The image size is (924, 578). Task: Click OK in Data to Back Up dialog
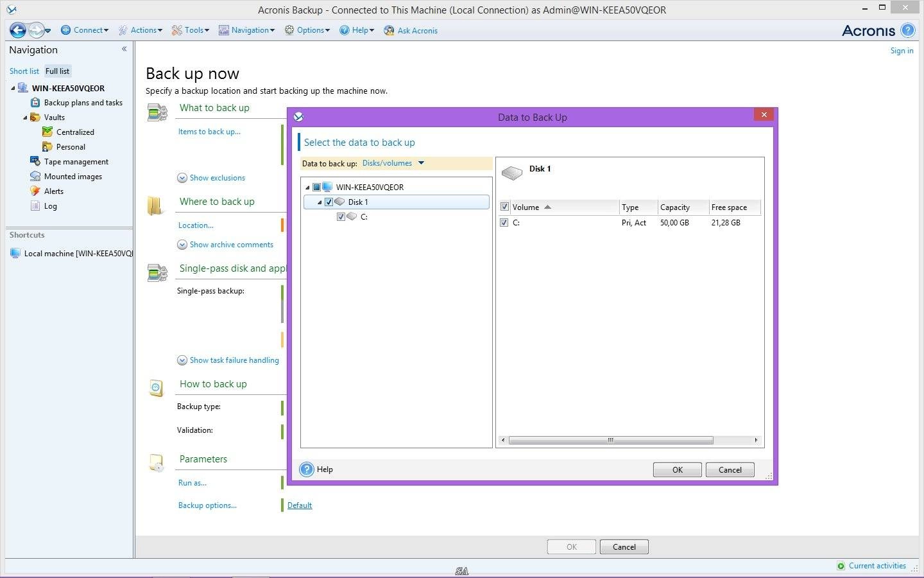pyautogui.click(x=678, y=469)
